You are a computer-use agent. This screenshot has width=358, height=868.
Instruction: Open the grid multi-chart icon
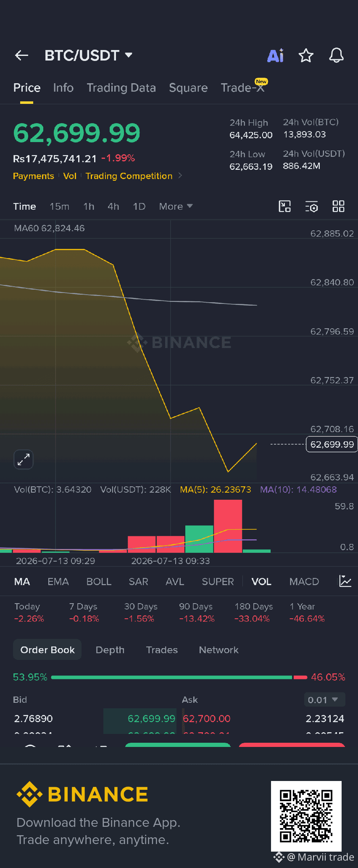tap(338, 206)
